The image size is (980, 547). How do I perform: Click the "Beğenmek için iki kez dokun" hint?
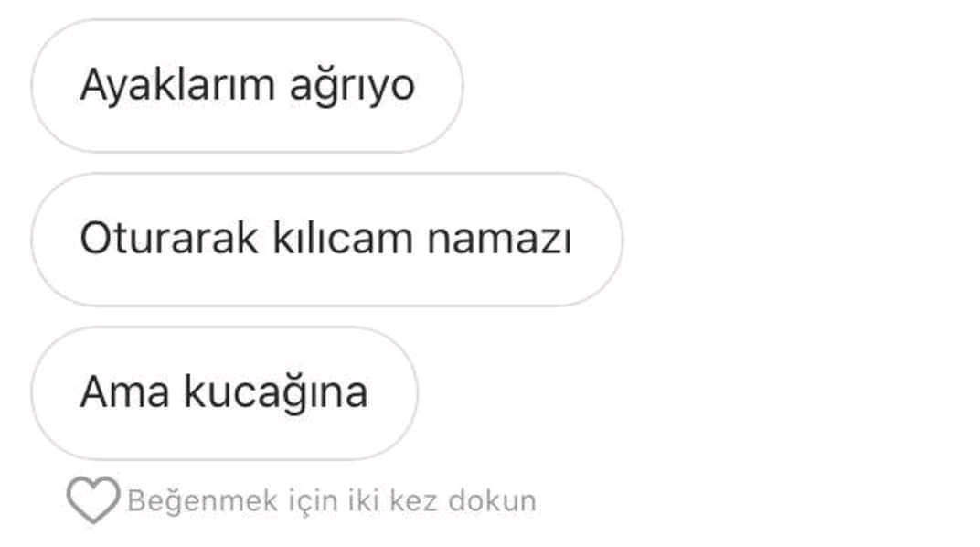(332, 500)
